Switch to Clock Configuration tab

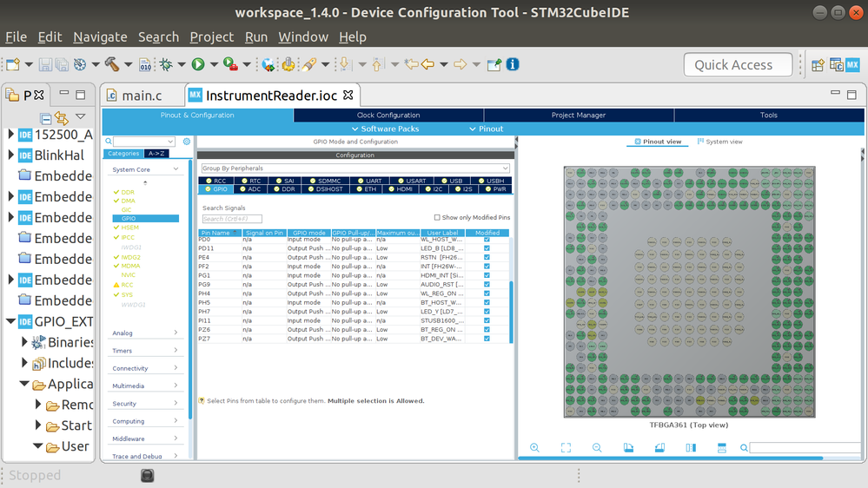coord(388,115)
